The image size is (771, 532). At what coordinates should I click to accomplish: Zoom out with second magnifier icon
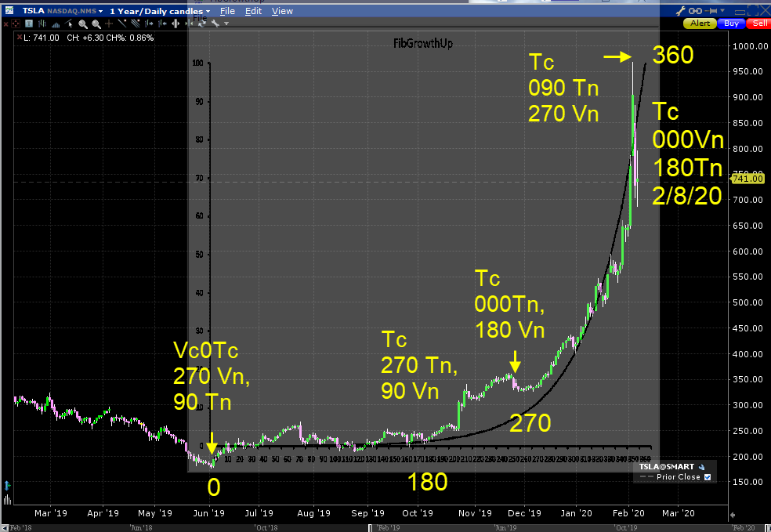[x=96, y=24]
